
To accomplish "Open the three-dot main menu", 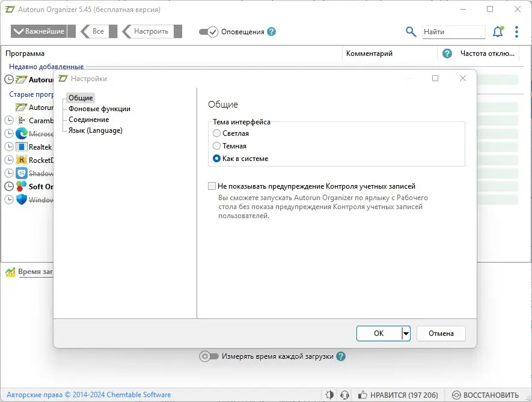I will (516, 32).
